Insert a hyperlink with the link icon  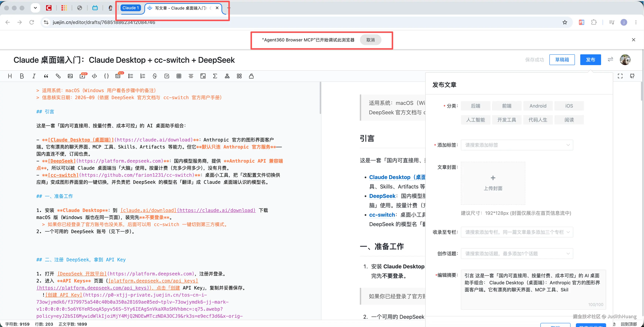click(x=58, y=76)
